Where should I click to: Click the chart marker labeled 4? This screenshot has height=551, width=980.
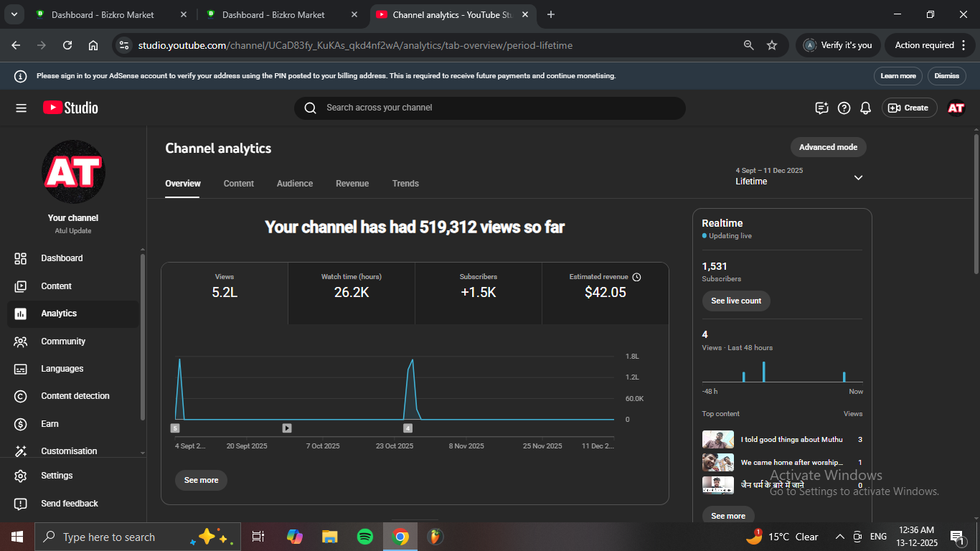pyautogui.click(x=407, y=428)
